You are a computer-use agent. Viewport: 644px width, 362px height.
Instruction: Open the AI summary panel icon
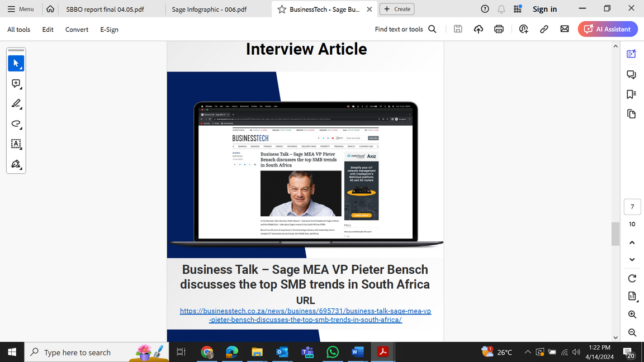(x=631, y=54)
